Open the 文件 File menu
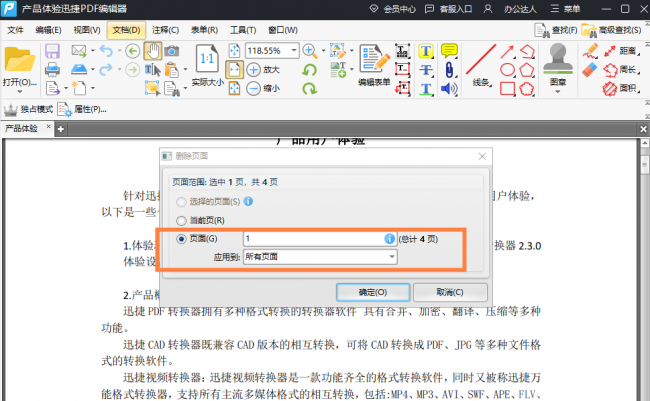Image resolution: width=650 pixels, height=401 pixels. 15,30
